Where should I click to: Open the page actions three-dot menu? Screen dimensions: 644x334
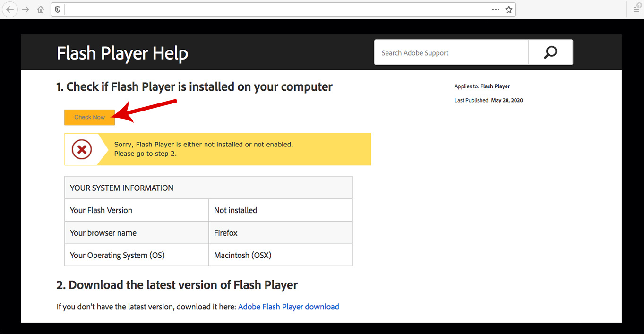click(x=495, y=9)
